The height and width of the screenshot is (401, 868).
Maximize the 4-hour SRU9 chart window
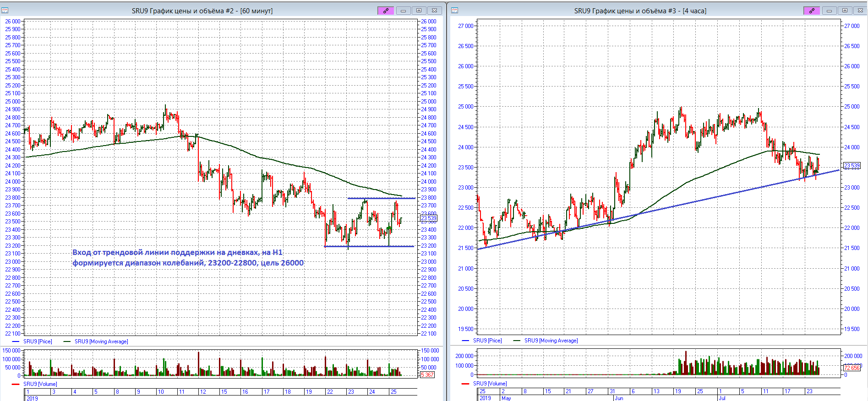[845, 11]
